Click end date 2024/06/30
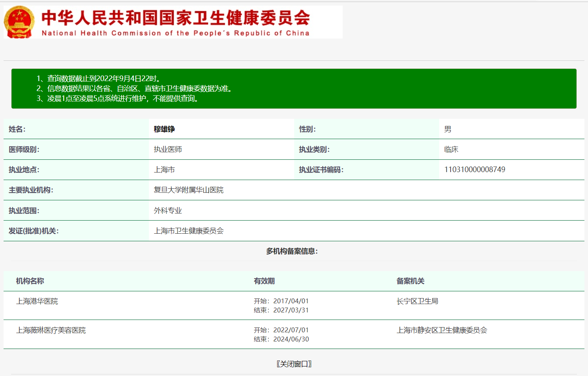 [291, 339]
